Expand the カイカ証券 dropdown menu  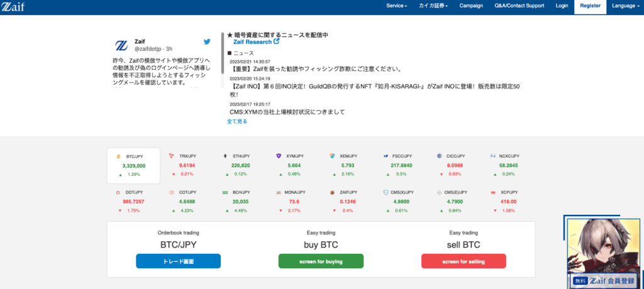[433, 6]
